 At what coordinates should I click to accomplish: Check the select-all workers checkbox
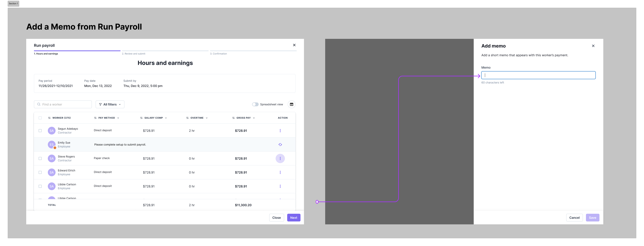(40, 118)
